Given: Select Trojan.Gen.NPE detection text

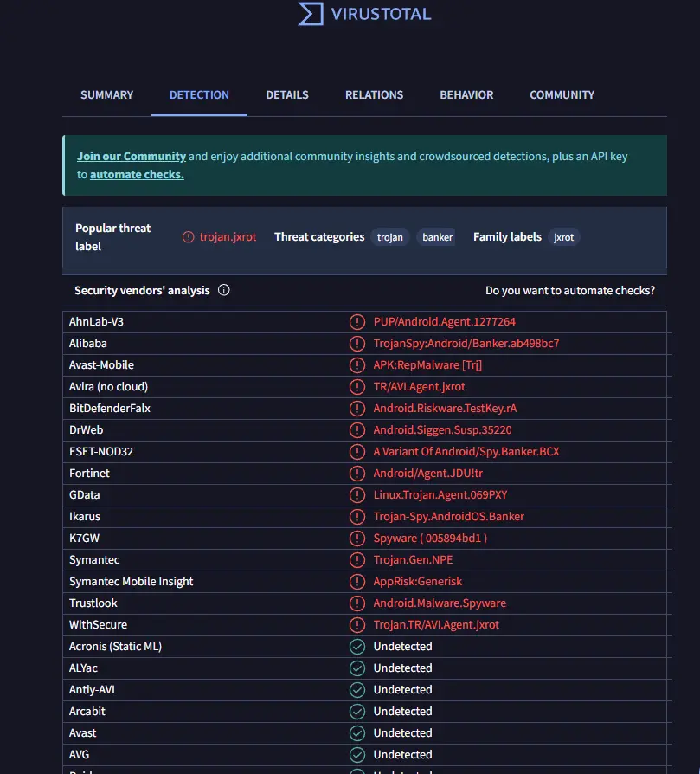Looking at the screenshot, I should coord(413,560).
